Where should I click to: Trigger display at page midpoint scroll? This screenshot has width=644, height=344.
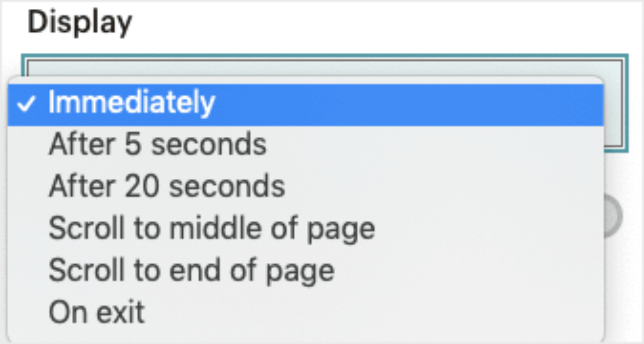[211, 228]
